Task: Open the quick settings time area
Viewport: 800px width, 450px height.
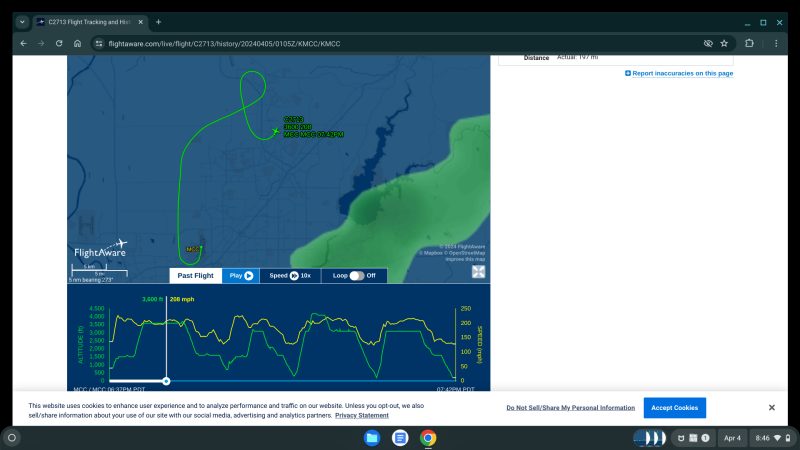Action: [773, 438]
